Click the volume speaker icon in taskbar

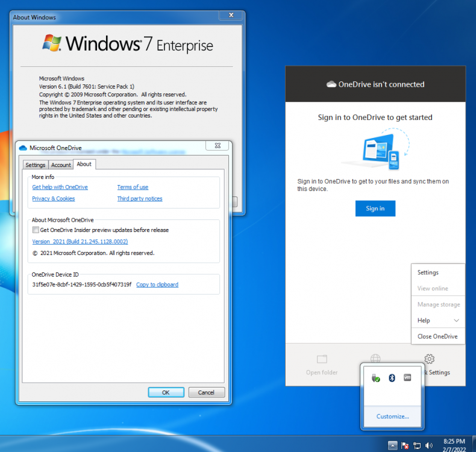(428, 445)
